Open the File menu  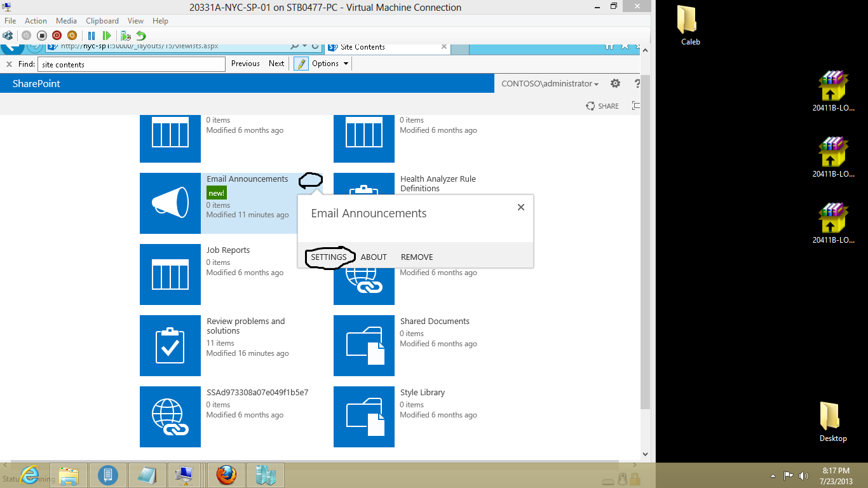coord(10,21)
